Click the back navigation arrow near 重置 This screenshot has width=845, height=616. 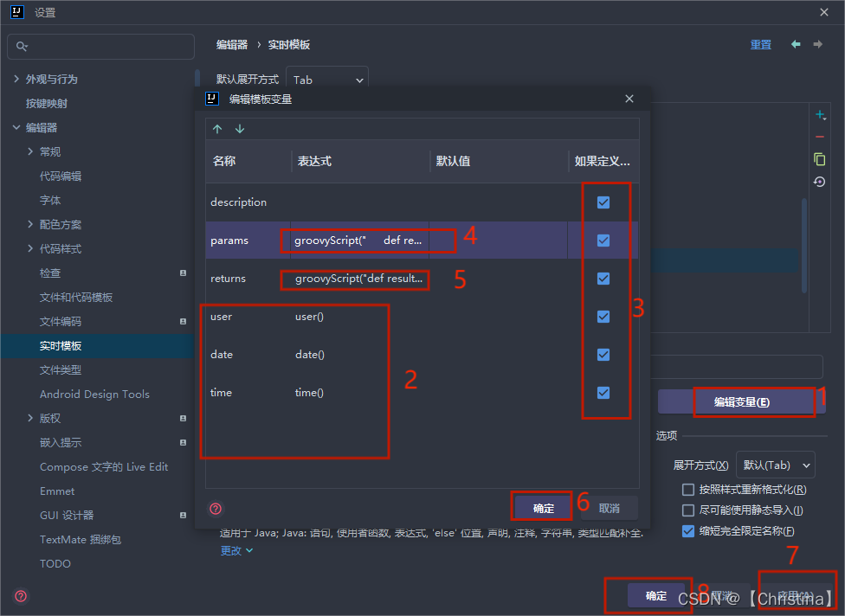(x=796, y=43)
